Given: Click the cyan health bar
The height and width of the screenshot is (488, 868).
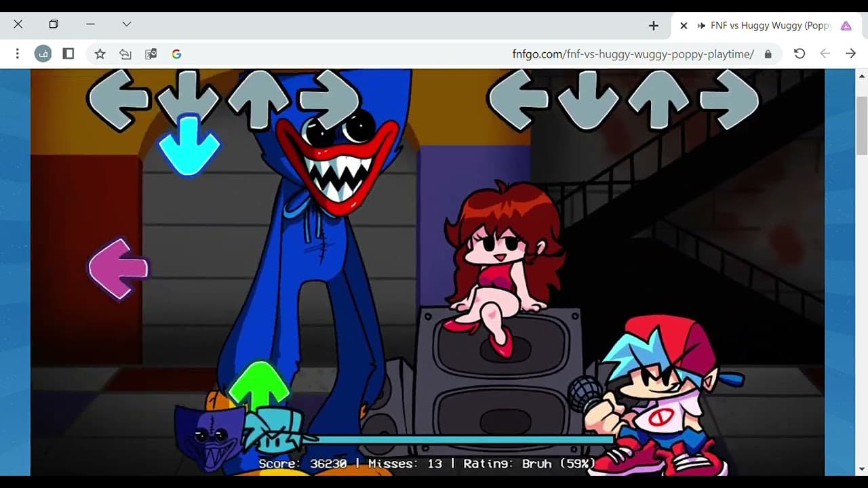Looking at the screenshot, I should tap(458, 439).
